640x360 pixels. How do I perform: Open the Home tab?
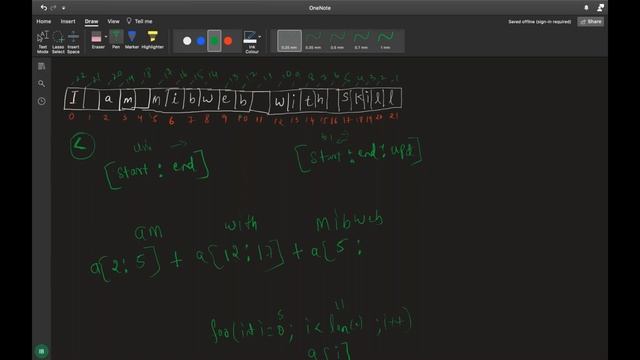pos(44,21)
